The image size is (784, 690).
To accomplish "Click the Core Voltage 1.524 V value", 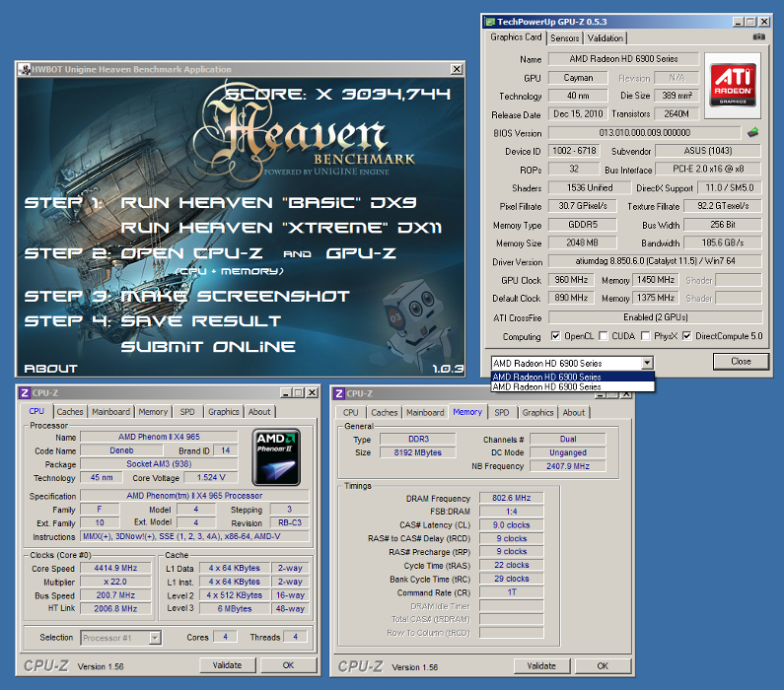I will tap(210, 478).
